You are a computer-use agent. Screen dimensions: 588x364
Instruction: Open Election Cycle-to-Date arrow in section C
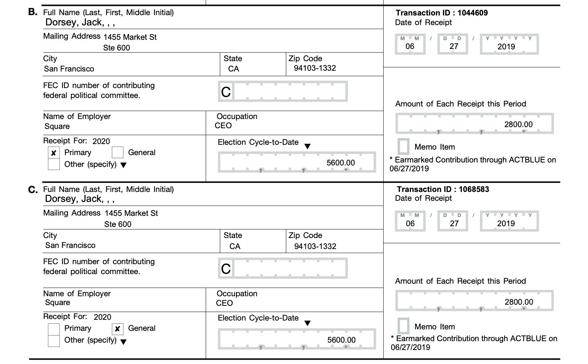point(307,323)
